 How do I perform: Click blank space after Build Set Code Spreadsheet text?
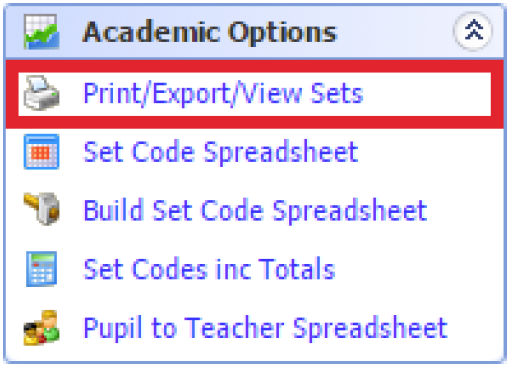point(466,211)
